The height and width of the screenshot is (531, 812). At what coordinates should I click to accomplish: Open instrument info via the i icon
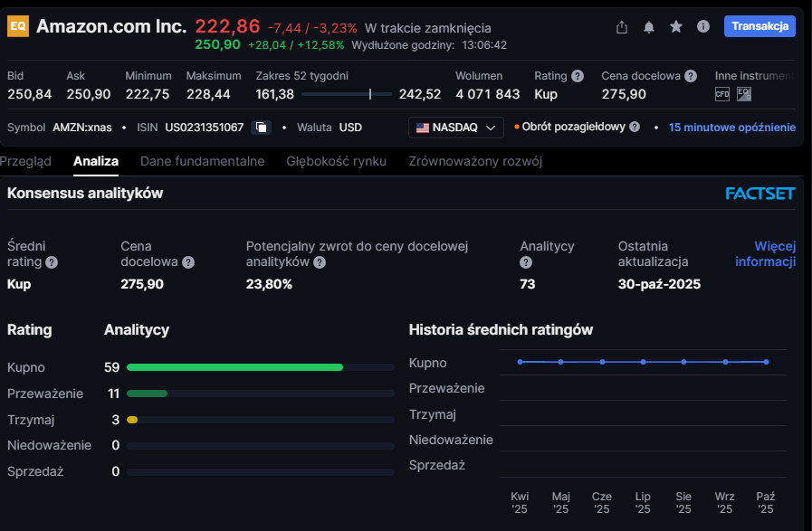[x=703, y=27]
